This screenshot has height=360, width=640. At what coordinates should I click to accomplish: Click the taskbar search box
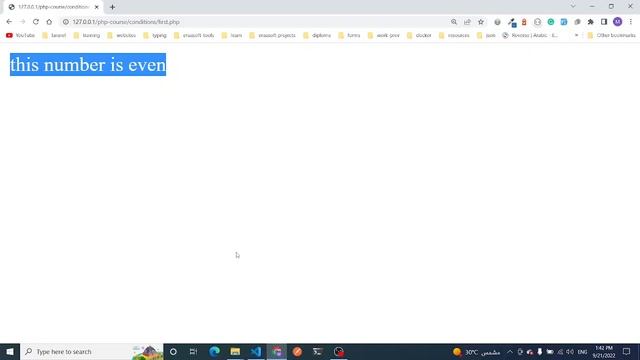click(x=92, y=351)
